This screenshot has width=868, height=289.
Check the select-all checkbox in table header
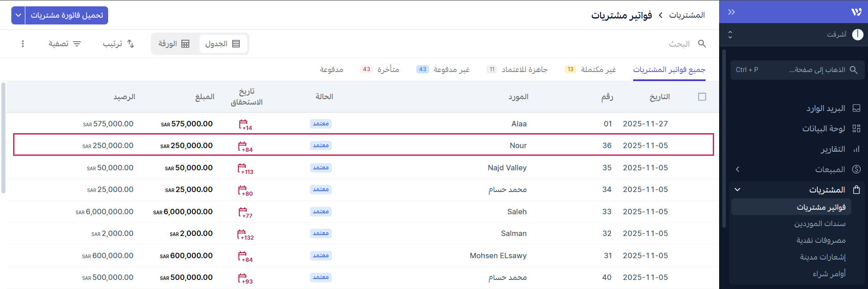(702, 96)
